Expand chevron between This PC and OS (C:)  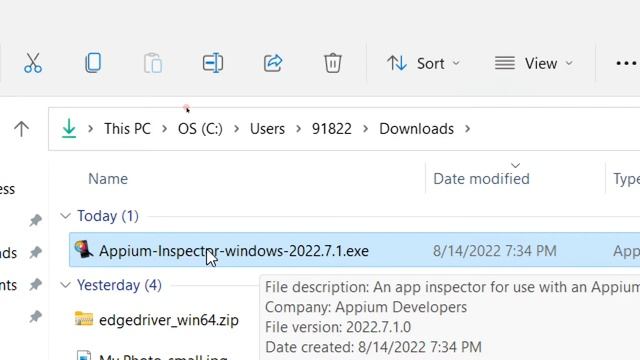164,129
